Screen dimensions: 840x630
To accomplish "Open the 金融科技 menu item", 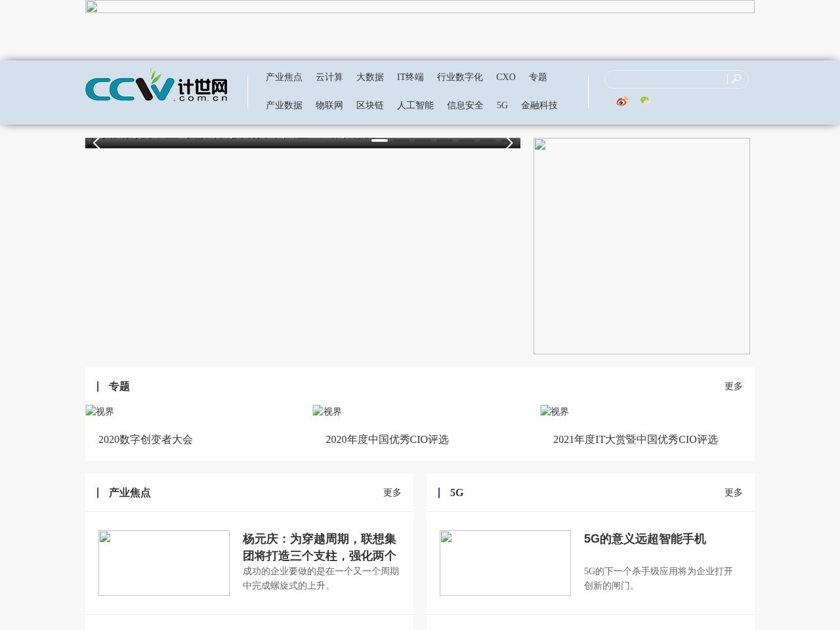I will click(x=539, y=106).
